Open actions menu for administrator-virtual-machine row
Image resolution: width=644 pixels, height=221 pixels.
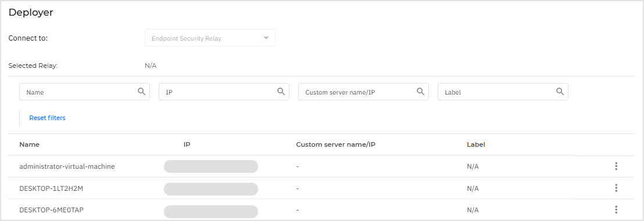click(x=616, y=166)
